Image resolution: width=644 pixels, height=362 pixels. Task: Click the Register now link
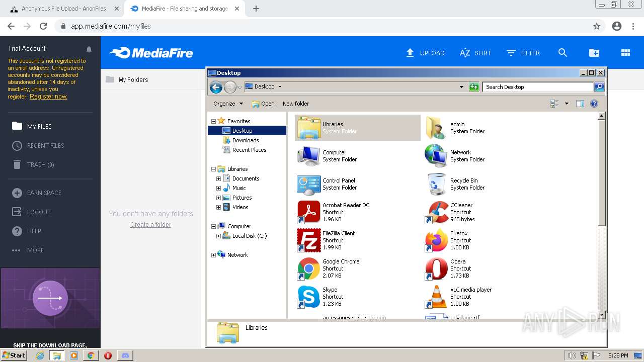(48, 97)
